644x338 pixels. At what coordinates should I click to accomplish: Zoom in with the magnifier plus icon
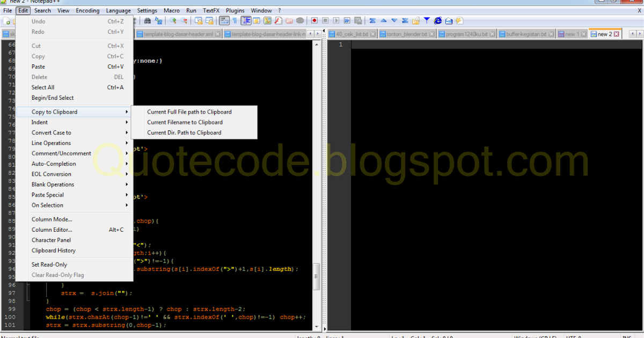click(x=173, y=21)
